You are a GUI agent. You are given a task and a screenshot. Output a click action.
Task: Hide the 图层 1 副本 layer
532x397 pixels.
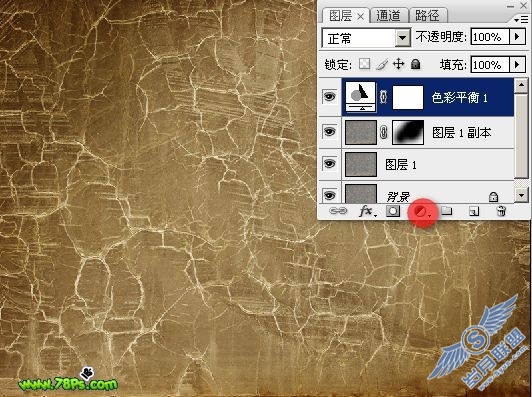(x=329, y=132)
